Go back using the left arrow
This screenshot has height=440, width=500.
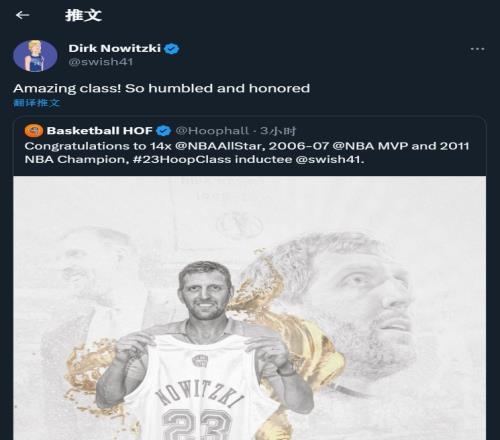coord(22,15)
